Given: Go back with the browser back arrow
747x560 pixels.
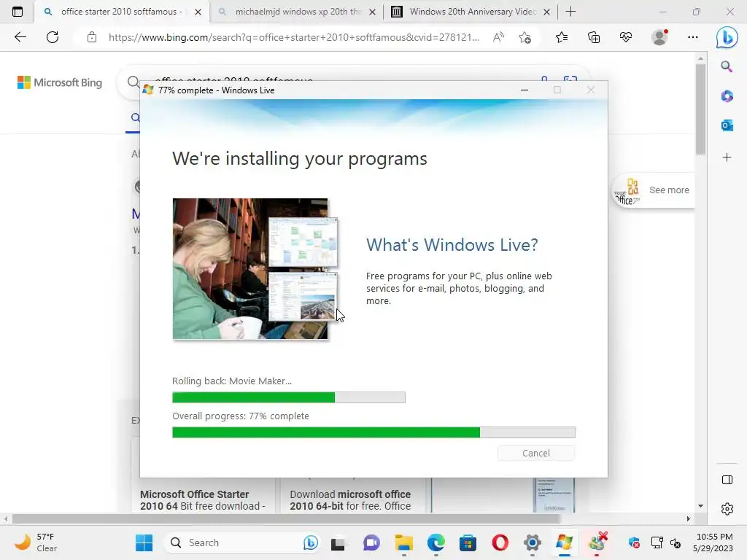Looking at the screenshot, I should pyautogui.click(x=20, y=37).
